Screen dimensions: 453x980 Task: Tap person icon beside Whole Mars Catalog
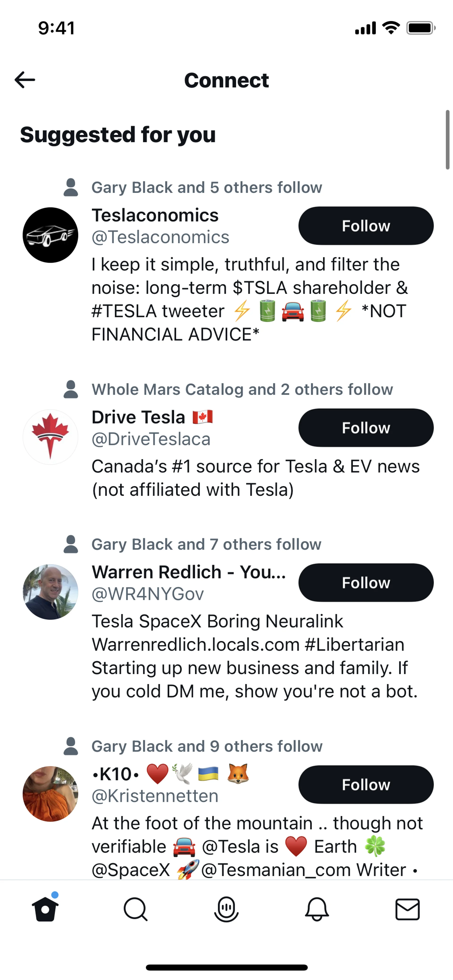[71, 389]
